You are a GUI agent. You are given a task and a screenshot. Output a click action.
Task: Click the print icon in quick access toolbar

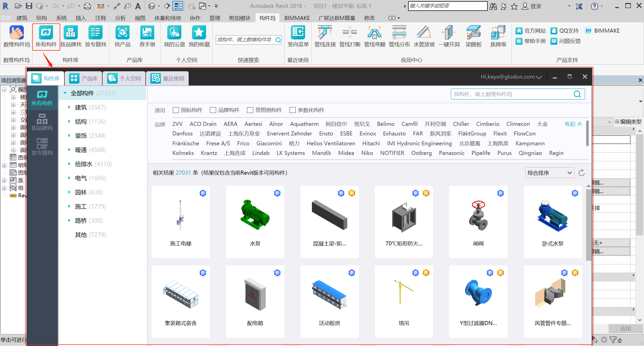pos(87,6)
